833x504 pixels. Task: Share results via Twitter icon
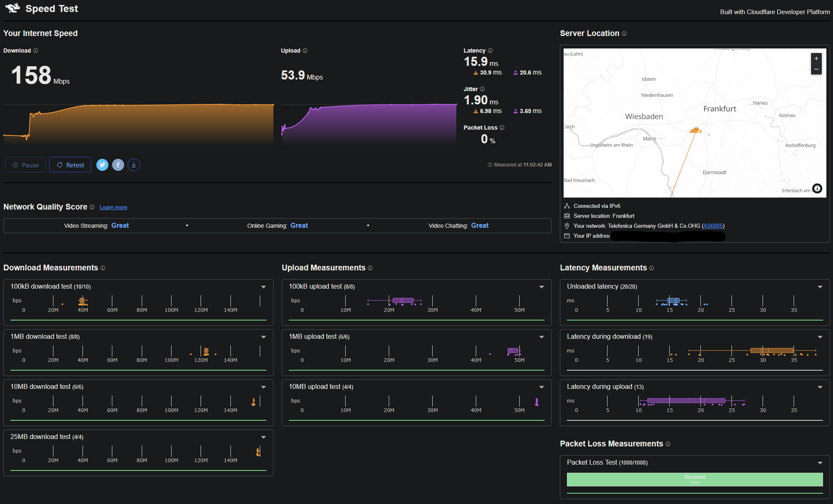(102, 165)
